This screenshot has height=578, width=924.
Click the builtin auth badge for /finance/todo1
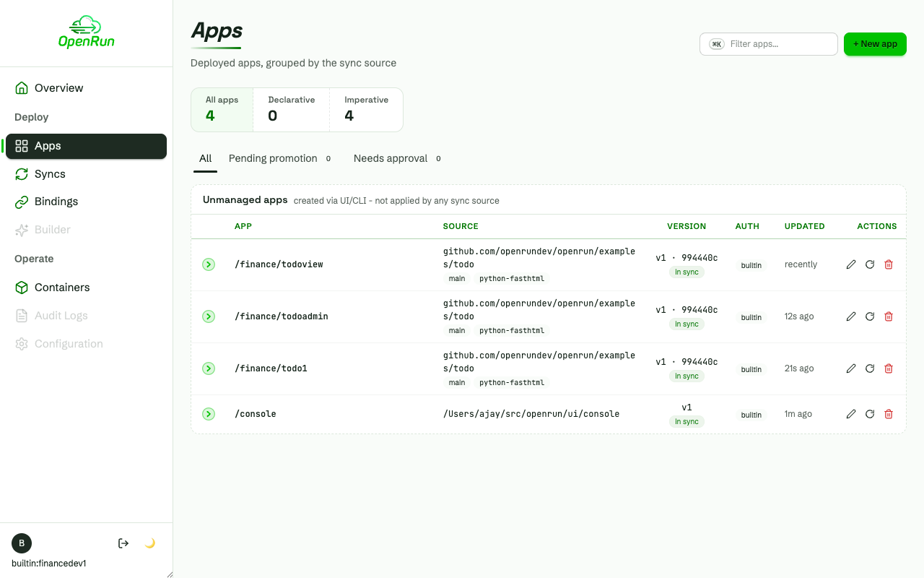coord(751,369)
